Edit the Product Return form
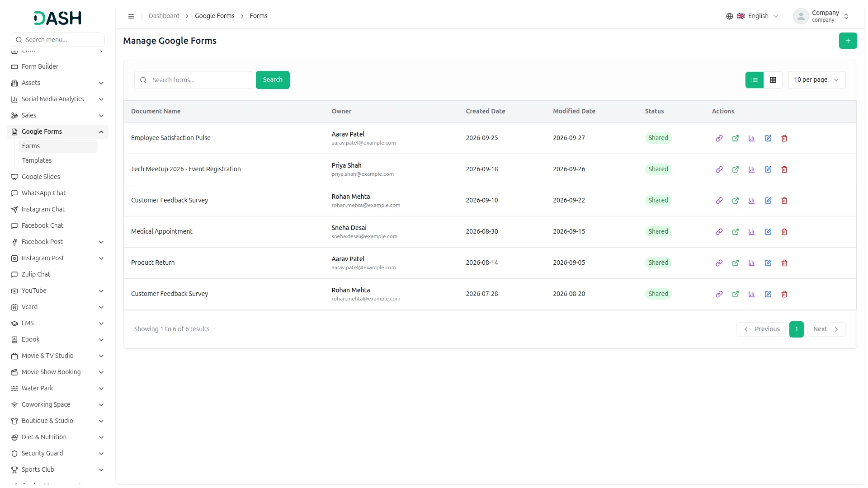This screenshot has width=868, height=488. (768, 263)
